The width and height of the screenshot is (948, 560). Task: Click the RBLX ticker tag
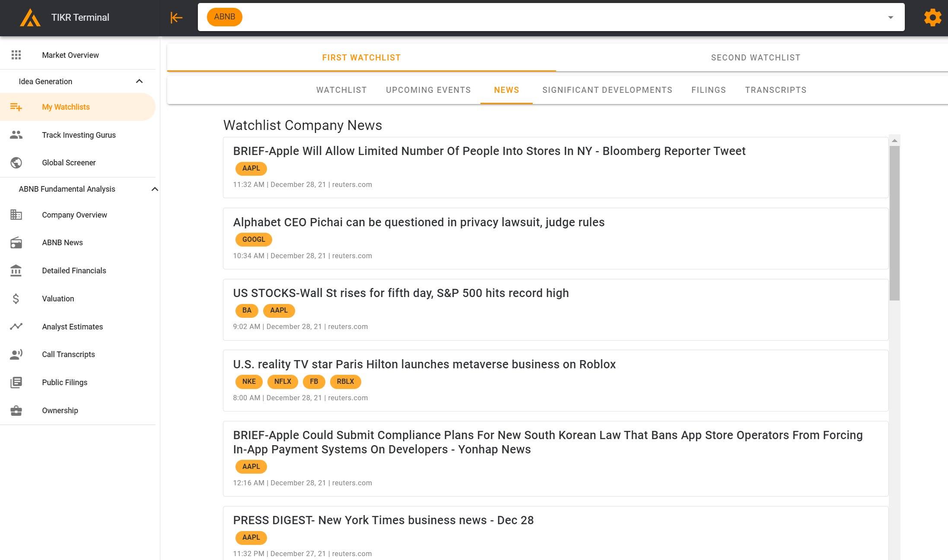[345, 382]
